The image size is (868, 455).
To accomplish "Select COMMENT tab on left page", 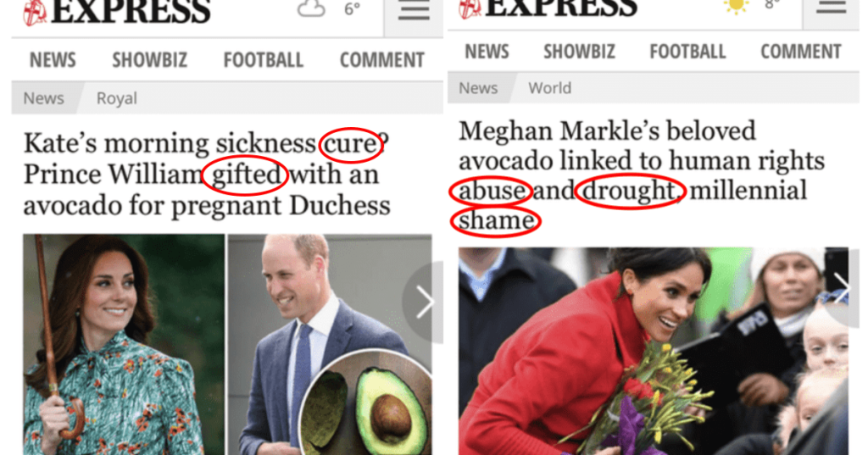I will click(x=382, y=60).
